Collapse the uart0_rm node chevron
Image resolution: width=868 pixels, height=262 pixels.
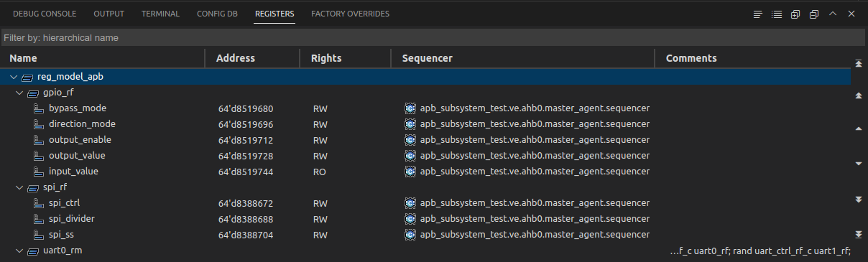tap(19, 251)
